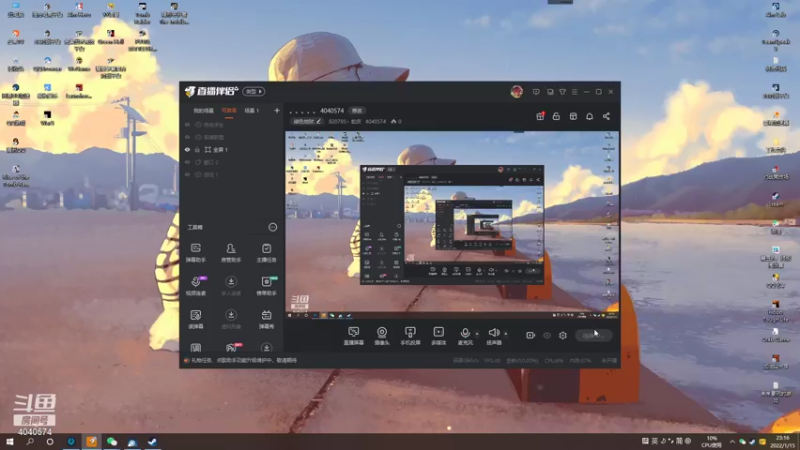Screen dimensions: 800x450
Task: Toggle visibility of 游戏 1 source
Action: pyautogui.click(x=187, y=174)
